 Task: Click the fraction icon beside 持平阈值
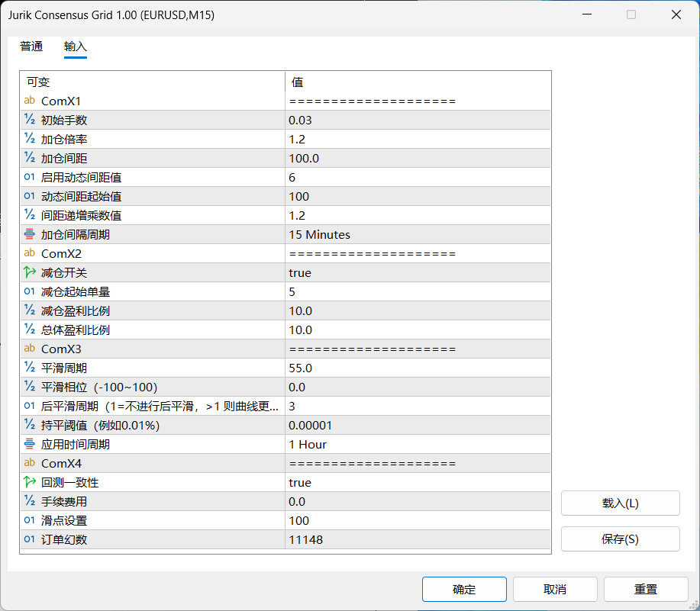pyautogui.click(x=30, y=425)
